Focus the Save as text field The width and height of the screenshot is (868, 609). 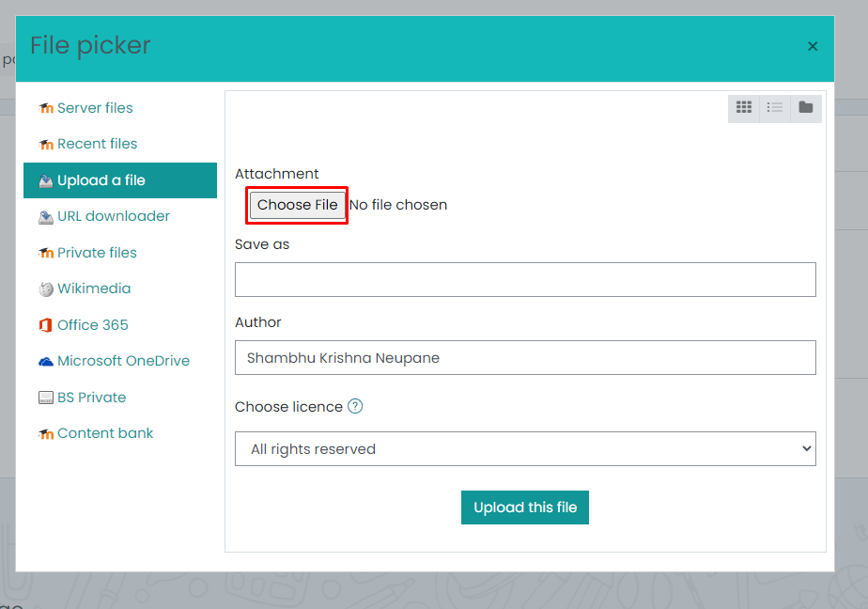(525, 279)
